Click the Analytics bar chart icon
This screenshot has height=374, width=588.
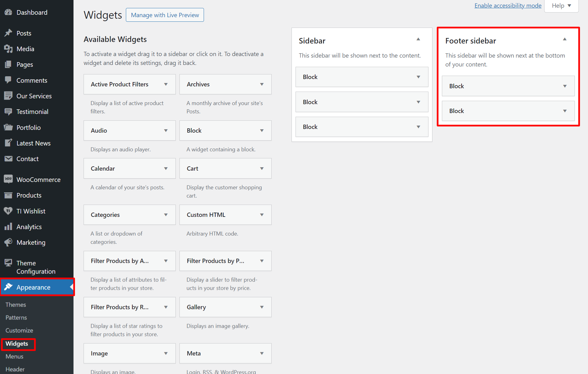coord(8,227)
